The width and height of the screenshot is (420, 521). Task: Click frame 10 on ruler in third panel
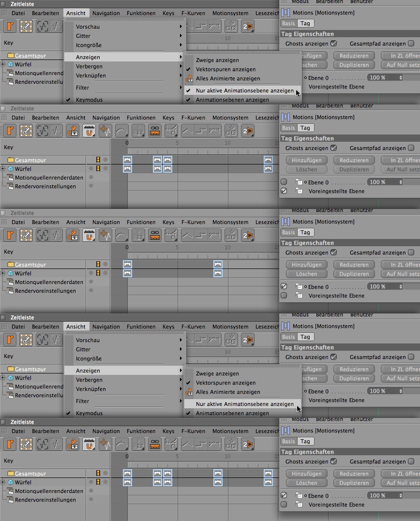pyautogui.click(x=227, y=247)
